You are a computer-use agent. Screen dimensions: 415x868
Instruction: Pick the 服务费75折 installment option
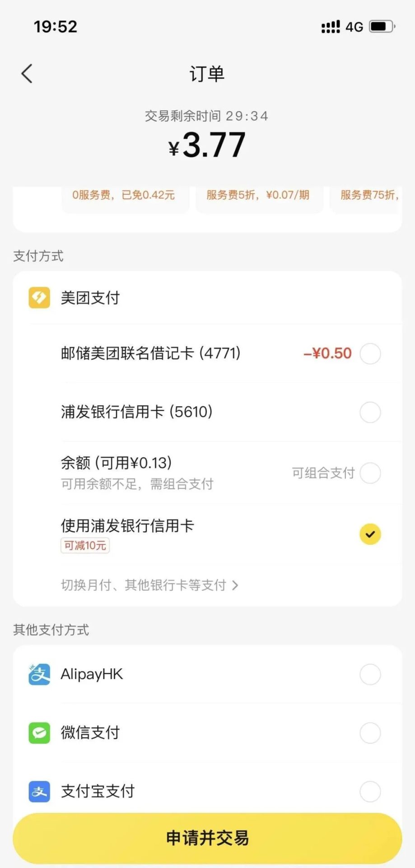(x=366, y=199)
